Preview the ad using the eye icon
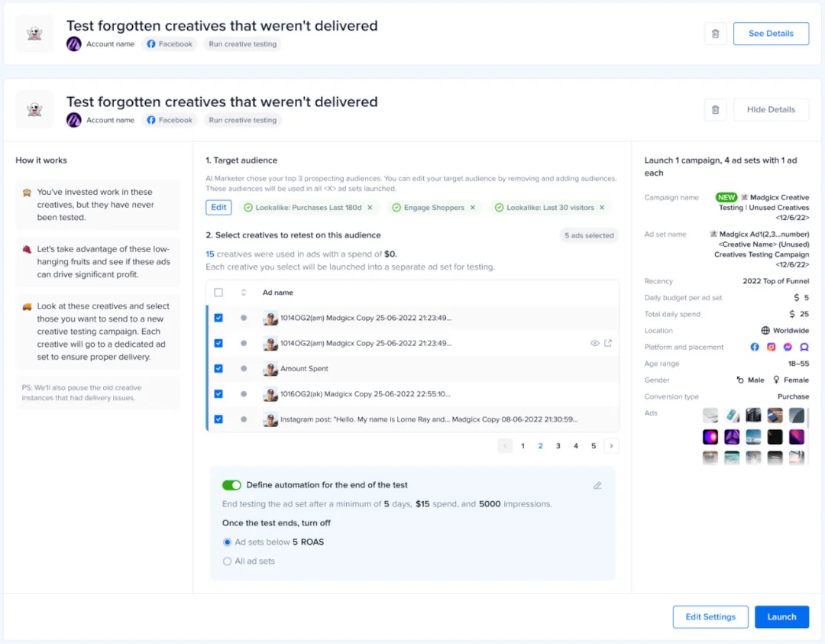 coord(594,343)
